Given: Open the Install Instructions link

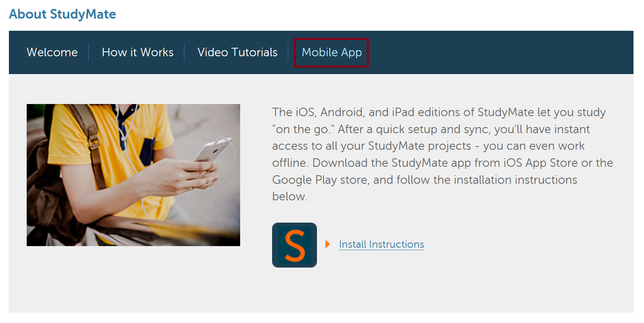Looking at the screenshot, I should point(381,244).
